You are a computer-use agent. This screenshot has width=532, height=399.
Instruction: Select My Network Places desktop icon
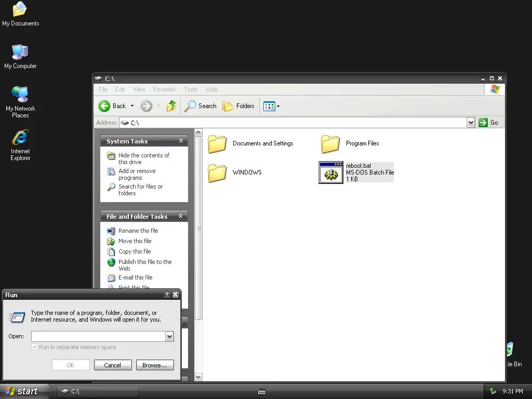[20, 94]
